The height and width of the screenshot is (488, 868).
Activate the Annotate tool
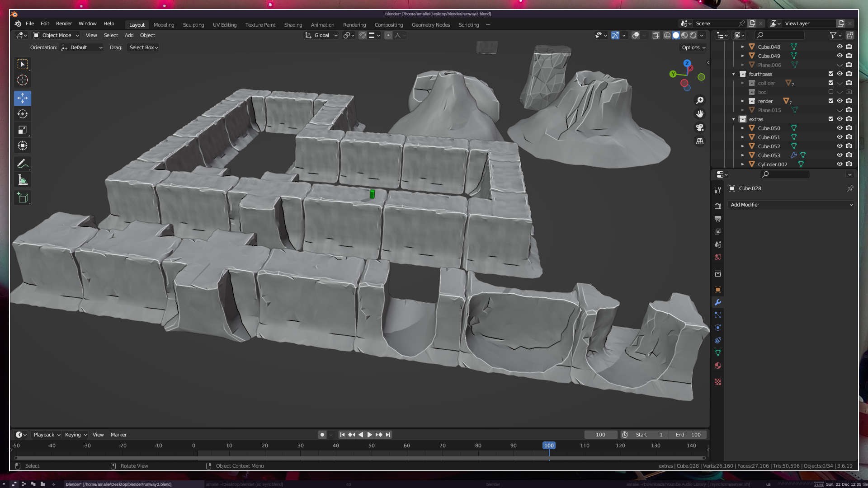coord(23,164)
